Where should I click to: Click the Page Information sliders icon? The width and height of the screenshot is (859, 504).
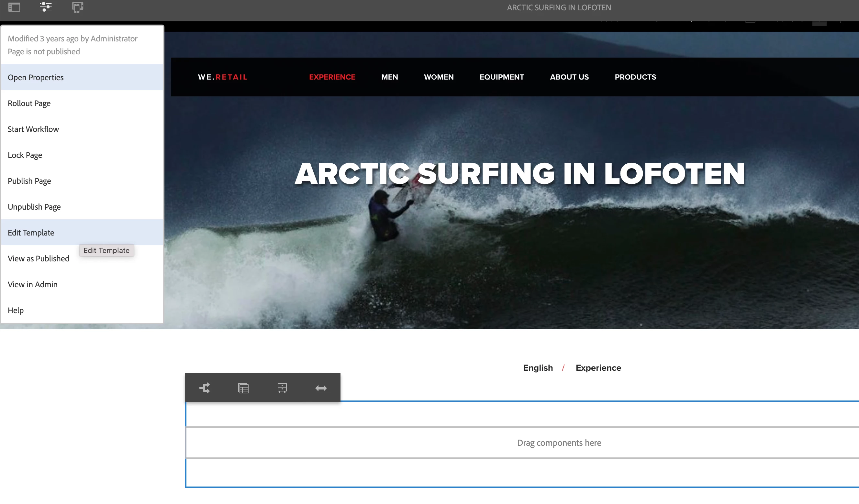45,7
